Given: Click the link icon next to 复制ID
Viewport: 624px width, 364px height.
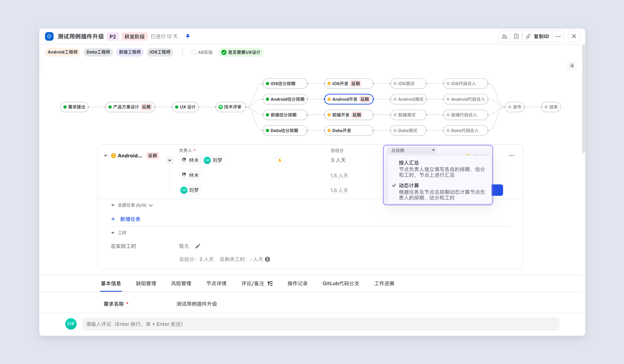Looking at the screenshot, I should coord(528,37).
